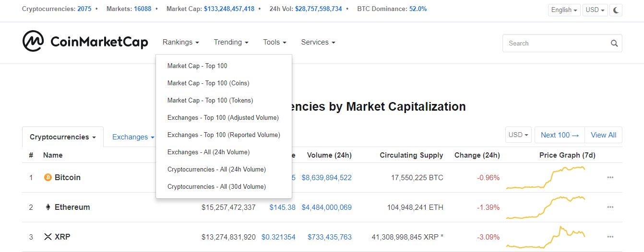The height and width of the screenshot is (252, 644).
Task: Sort by Name column header
Action: pyautogui.click(x=53, y=155)
